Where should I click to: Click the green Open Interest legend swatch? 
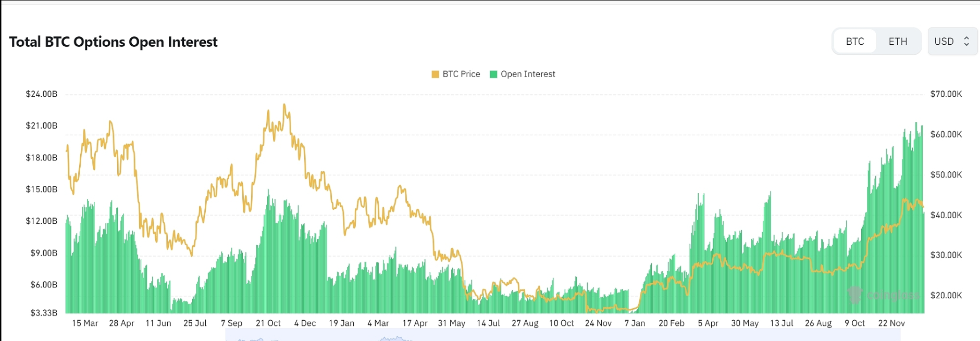coord(493,74)
